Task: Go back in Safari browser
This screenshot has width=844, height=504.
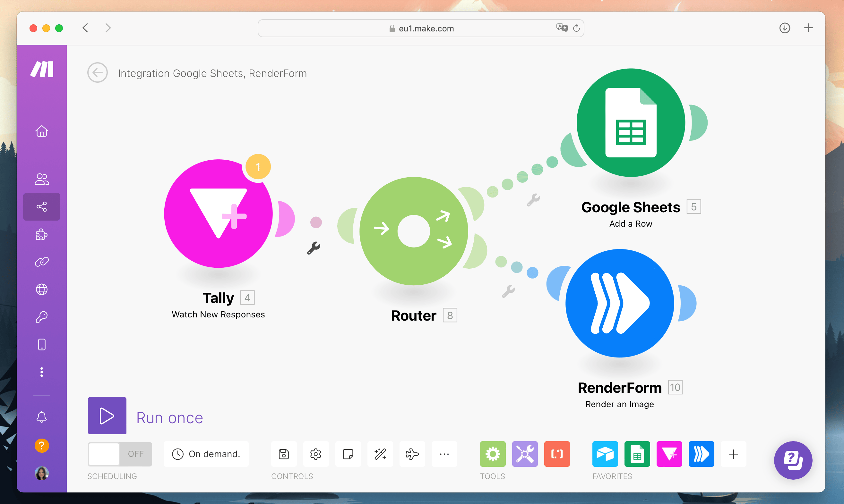Action: coord(85,28)
